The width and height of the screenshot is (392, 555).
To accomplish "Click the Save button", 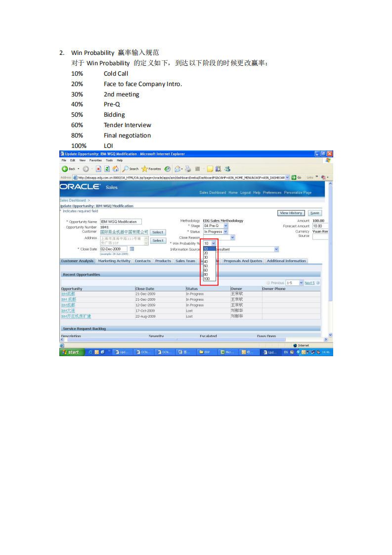I will point(314,213).
